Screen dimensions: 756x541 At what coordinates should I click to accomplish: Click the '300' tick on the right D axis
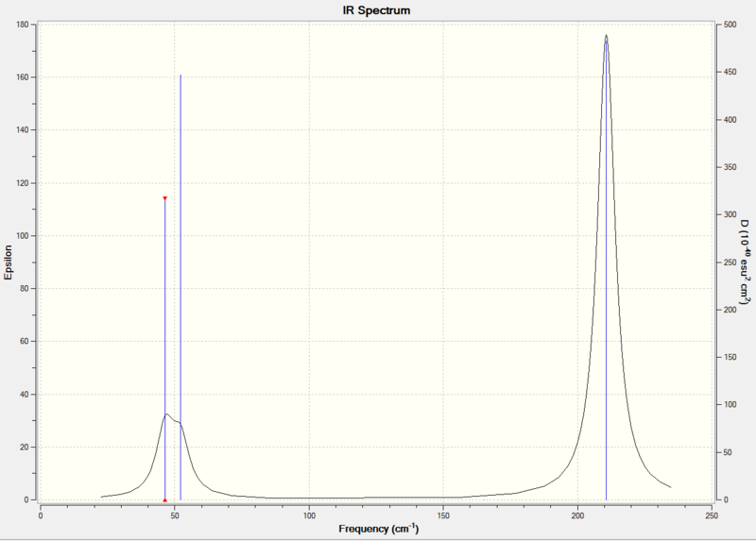(x=730, y=214)
